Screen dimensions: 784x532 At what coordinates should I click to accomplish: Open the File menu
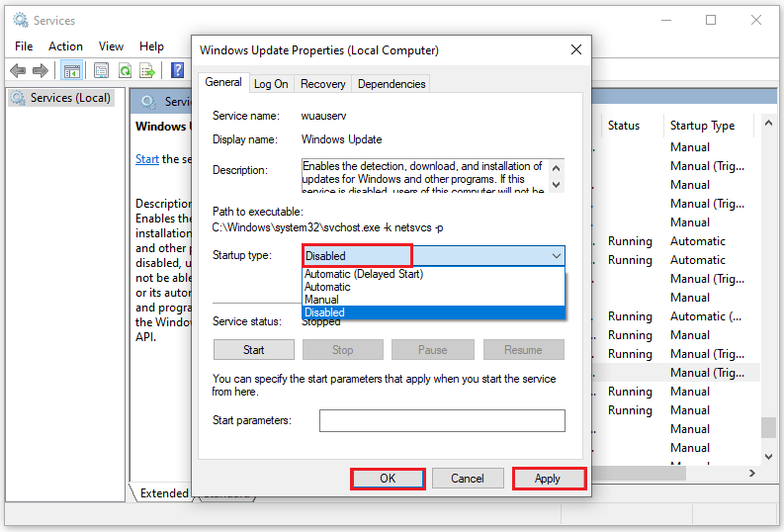[24, 46]
